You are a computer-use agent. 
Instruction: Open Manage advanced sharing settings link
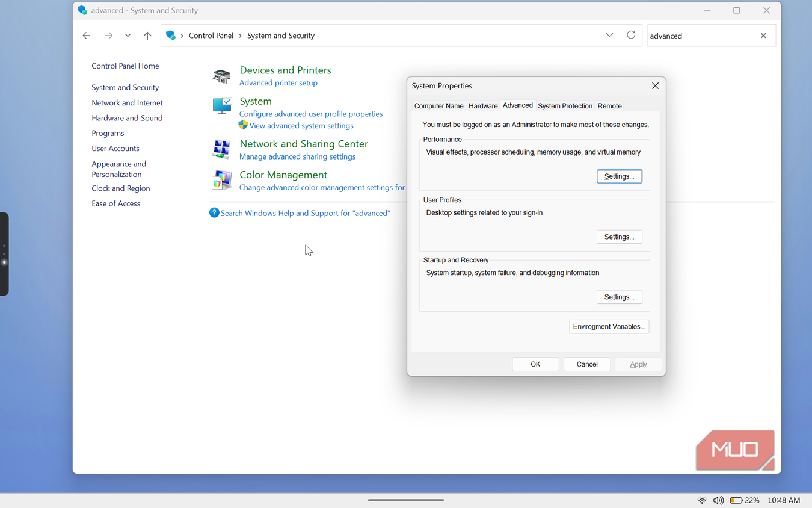click(x=297, y=156)
